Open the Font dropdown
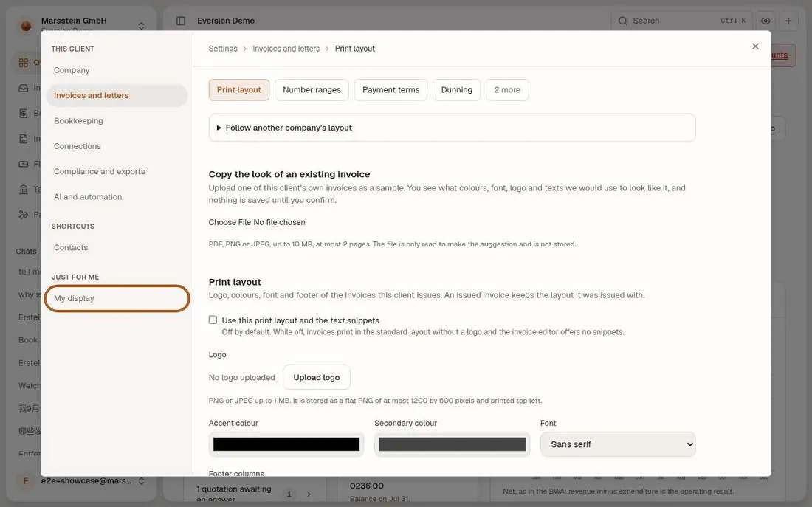The height and width of the screenshot is (507, 812). [618, 444]
